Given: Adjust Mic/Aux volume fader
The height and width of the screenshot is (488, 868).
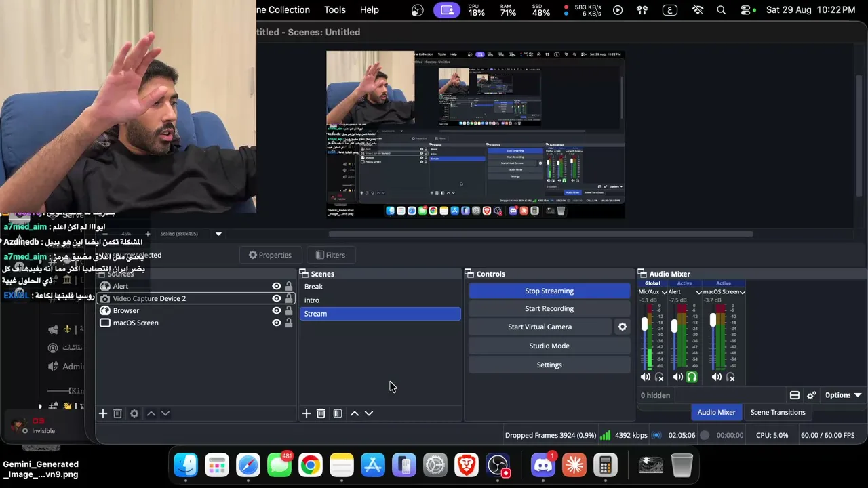Looking at the screenshot, I should click(x=644, y=325).
